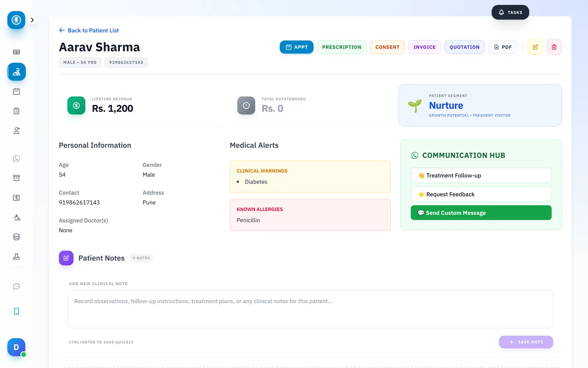The width and height of the screenshot is (588, 368).
Task: Click the Invoice button
Action: tap(424, 47)
